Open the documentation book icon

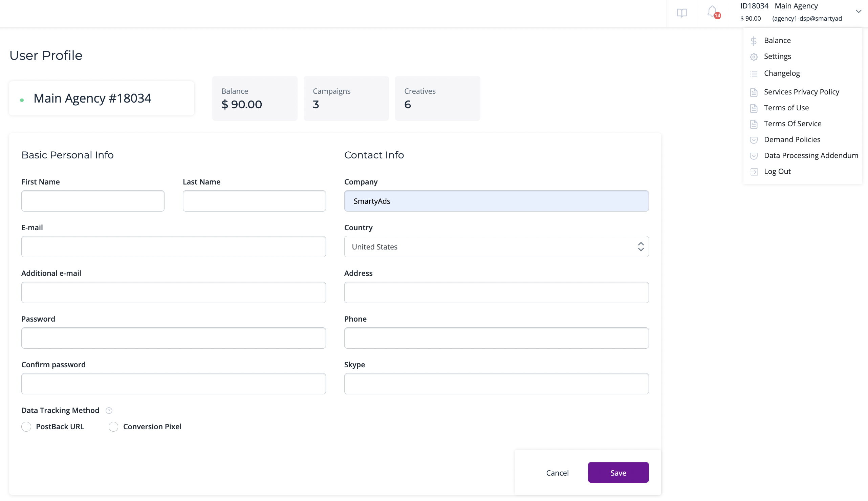click(x=681, y=13)
